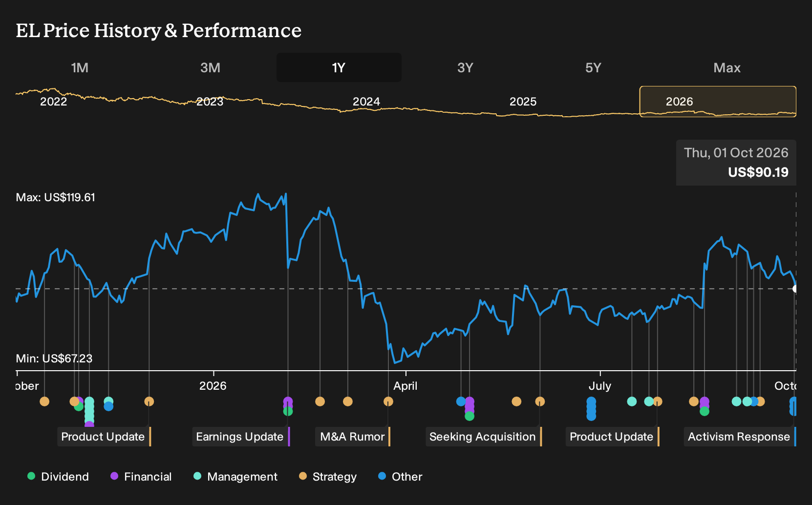
Task: Click green Dividend dot under Earnings Update stack
Action: 288,411
